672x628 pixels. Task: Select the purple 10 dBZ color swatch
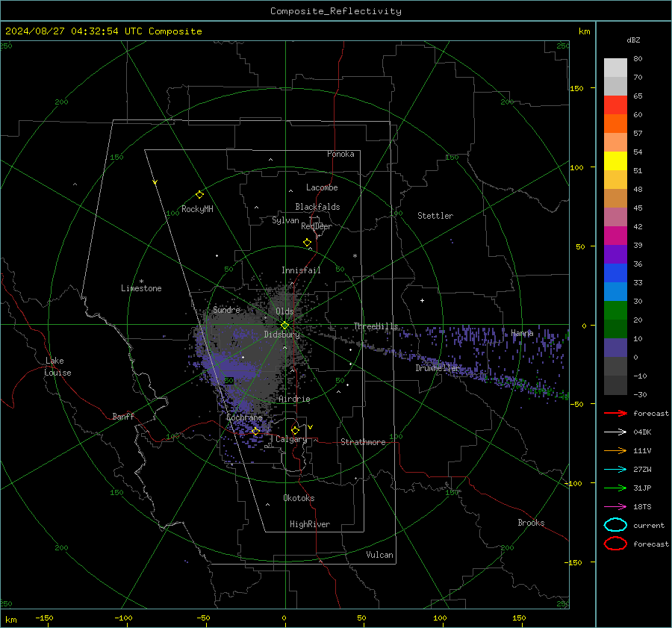[615, 347]
